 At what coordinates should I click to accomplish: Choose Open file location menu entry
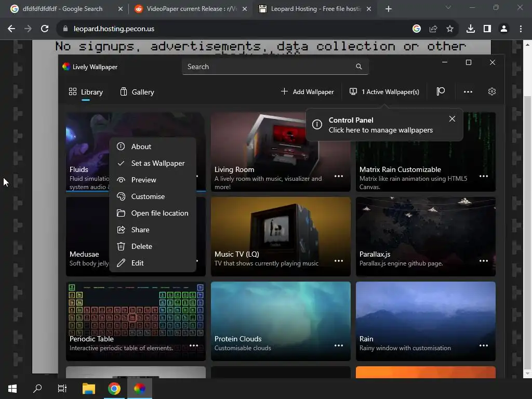tap(153, 213)
